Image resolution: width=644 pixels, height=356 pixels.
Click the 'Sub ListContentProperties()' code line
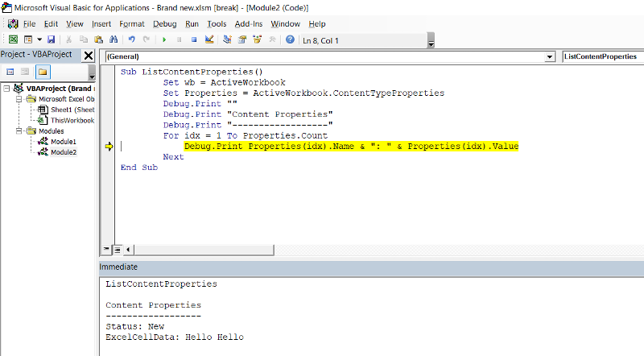tap(192, 72)
